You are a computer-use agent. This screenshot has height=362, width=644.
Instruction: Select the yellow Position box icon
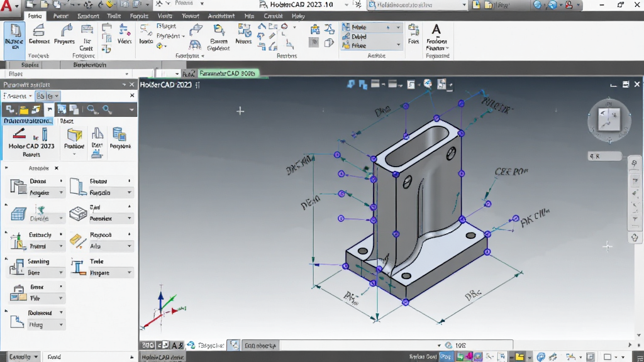click(74, 134)
